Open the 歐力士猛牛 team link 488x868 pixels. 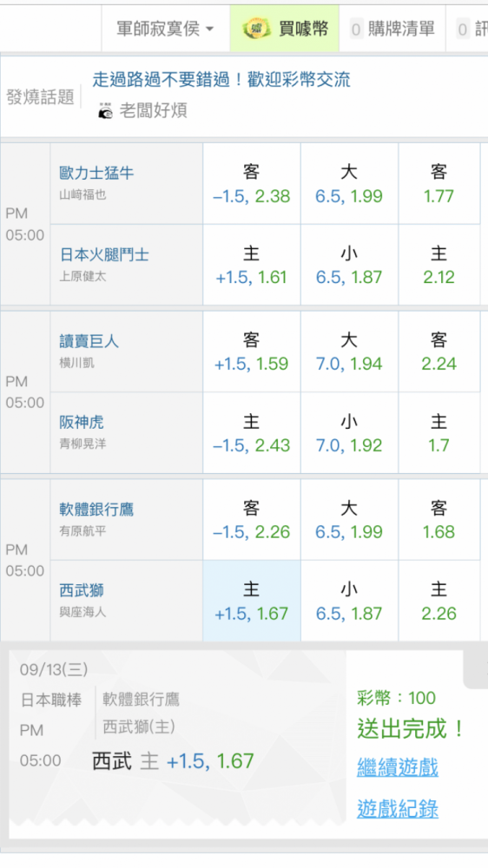click(x=96, y=173)
